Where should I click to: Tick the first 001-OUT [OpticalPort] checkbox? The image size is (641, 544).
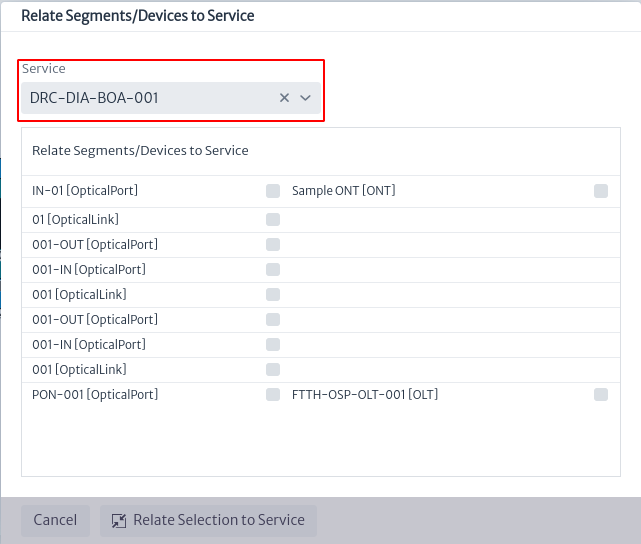273,244
